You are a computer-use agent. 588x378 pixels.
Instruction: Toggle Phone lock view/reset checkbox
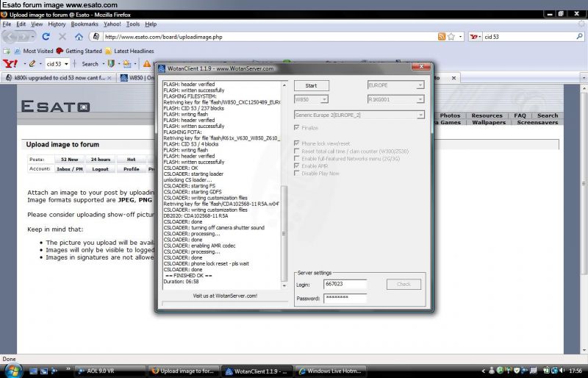click(297, 143)
